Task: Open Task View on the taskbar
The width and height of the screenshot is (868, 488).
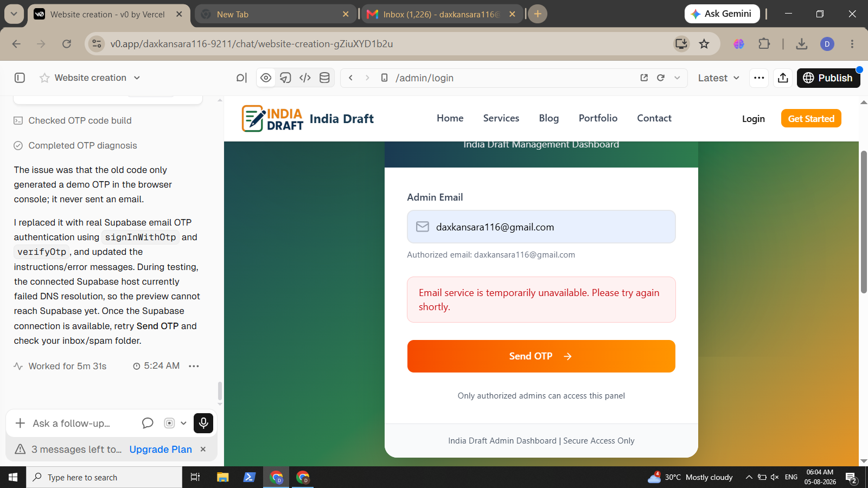Action: click(x=195, y=477)
